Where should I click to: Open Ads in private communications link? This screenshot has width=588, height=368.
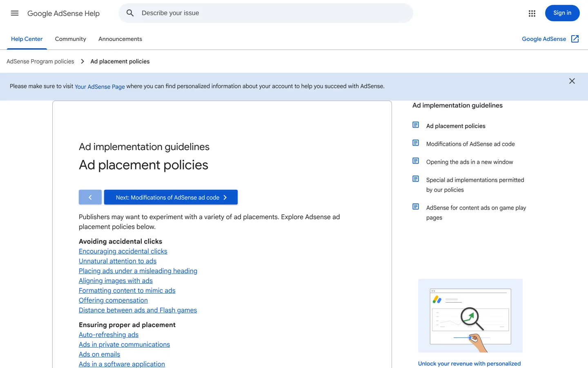[x=124, y=344]
